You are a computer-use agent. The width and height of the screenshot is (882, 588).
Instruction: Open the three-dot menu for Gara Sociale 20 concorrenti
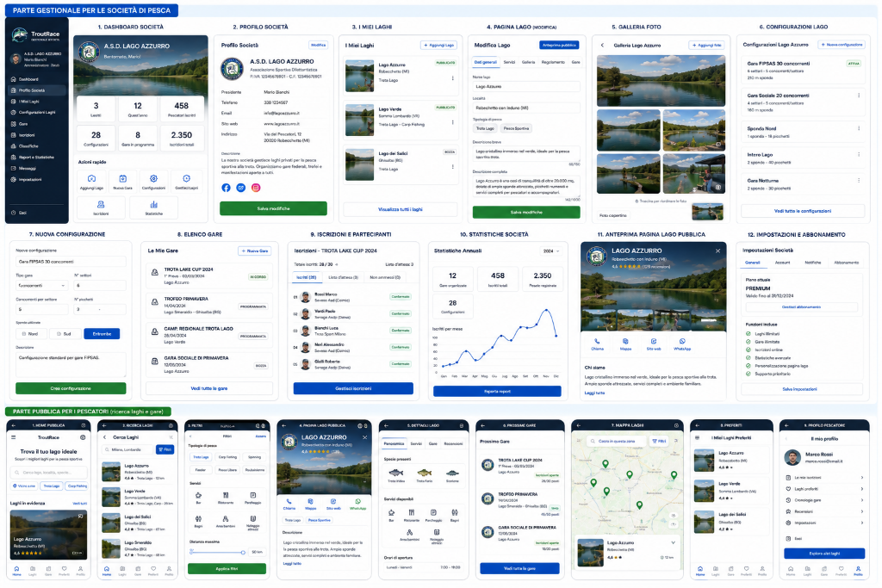859,96
